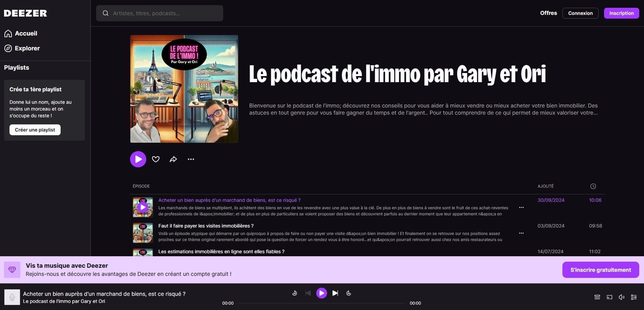Click the podcast description text
This screenshot has height=310, width=644.
click(424, 109)
